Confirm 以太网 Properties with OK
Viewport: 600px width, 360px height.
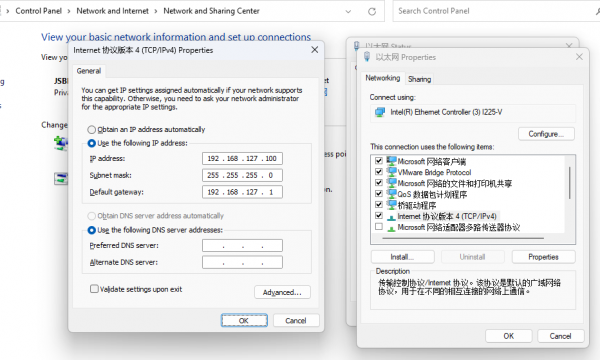coord(509,336)
